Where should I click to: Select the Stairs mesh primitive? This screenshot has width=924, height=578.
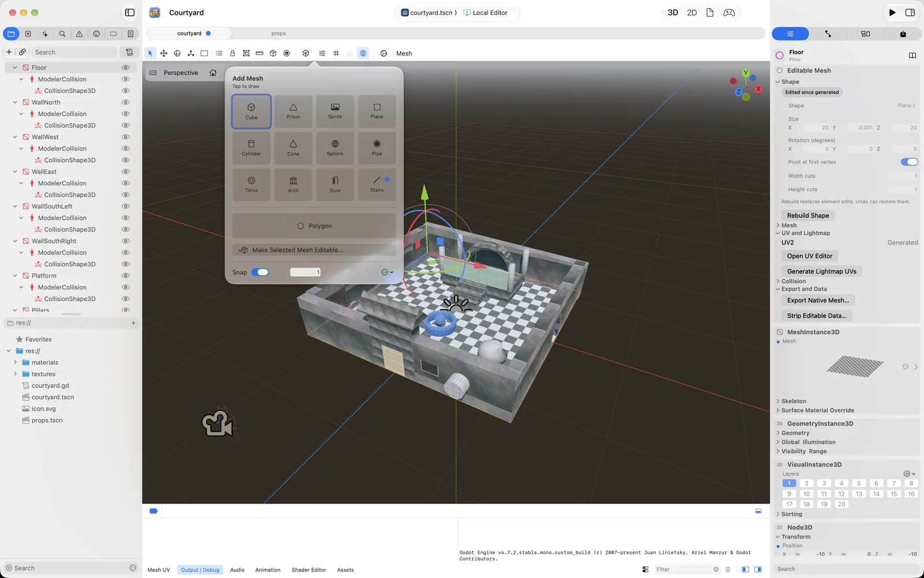point(377,184)
